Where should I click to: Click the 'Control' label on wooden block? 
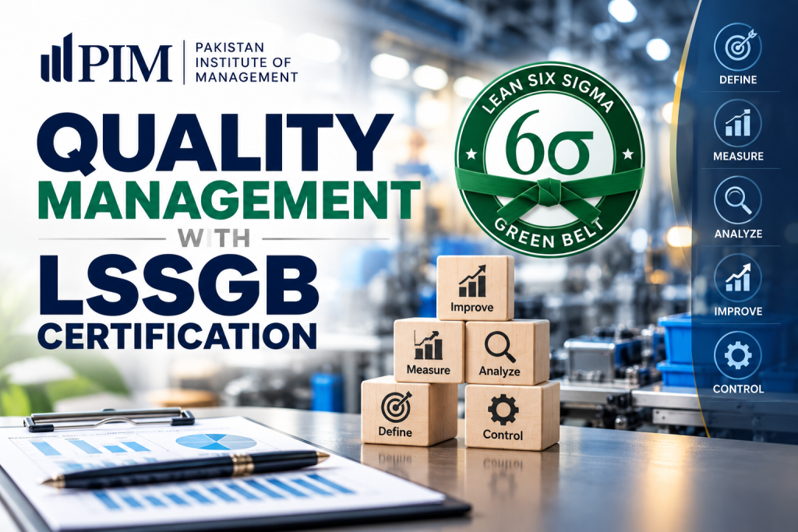[503, 435]
